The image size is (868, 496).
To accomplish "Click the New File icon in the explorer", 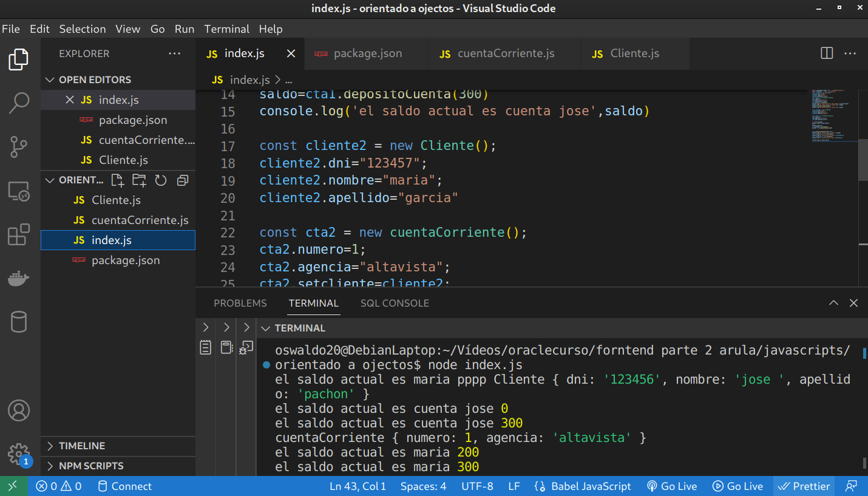I will (117, 180).
